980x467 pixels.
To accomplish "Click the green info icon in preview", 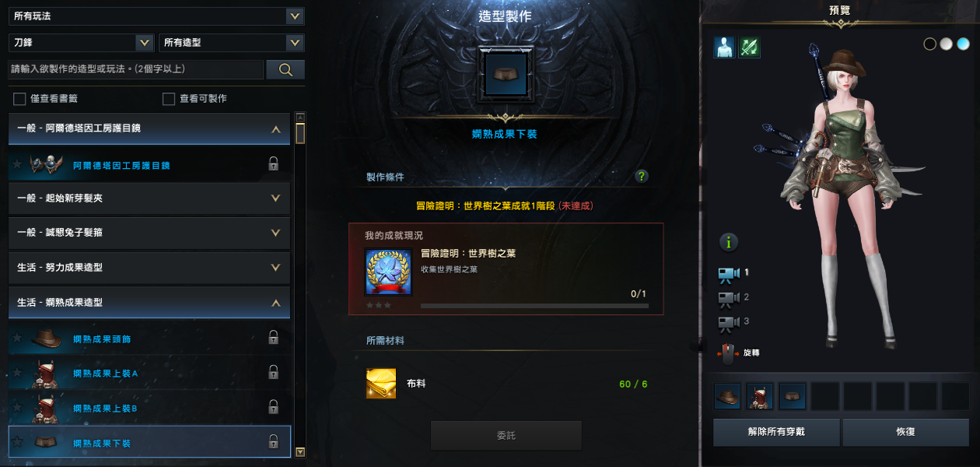I will pyautogui.click(x=729, y=242).
